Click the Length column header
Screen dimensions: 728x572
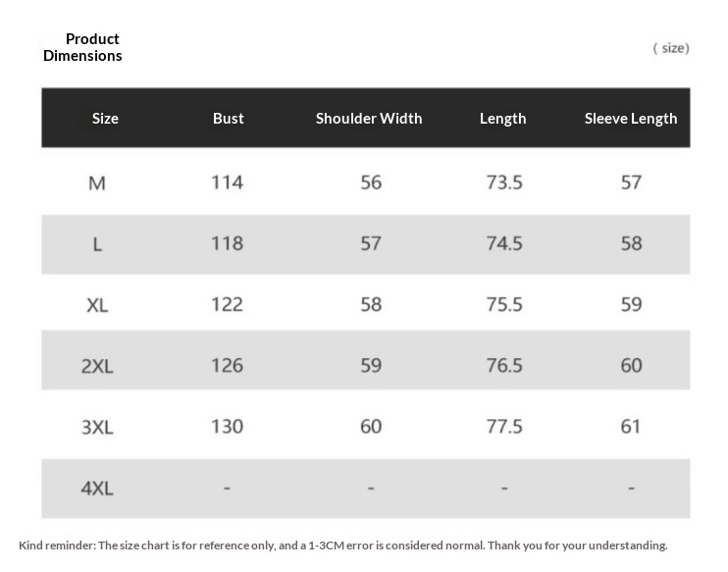click(x=502, y=119)
